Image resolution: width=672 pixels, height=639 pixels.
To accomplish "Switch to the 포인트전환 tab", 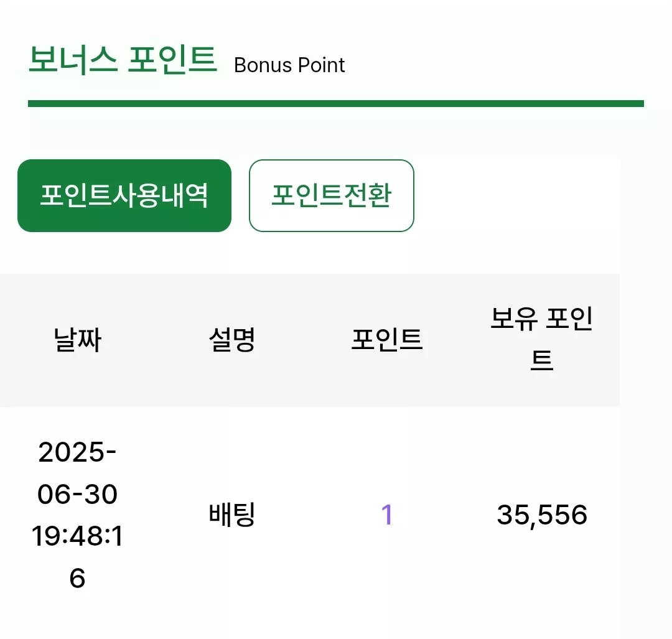I will pyautogui.click(x=331, y=195).
